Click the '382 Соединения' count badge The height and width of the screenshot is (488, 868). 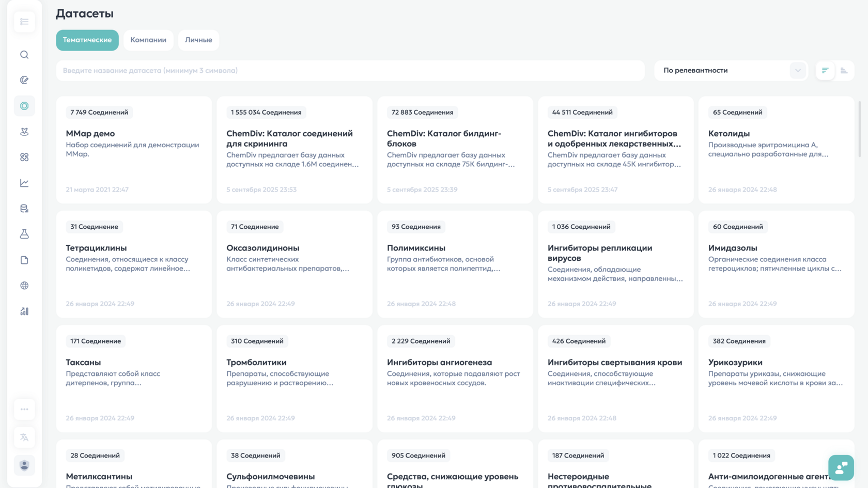(739, 341)
